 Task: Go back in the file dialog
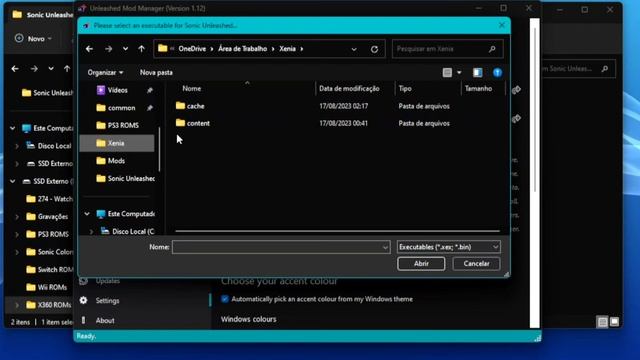[89, 49]
